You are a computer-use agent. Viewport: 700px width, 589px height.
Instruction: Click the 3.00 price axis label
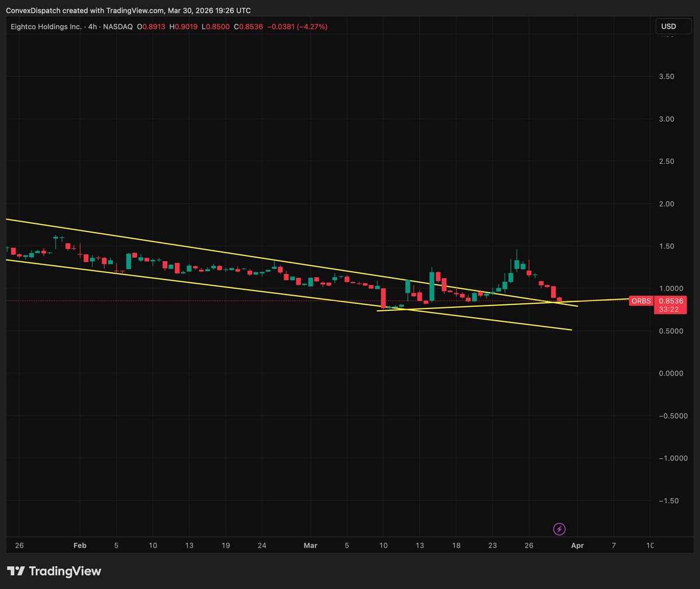click(x=666, y=119)
